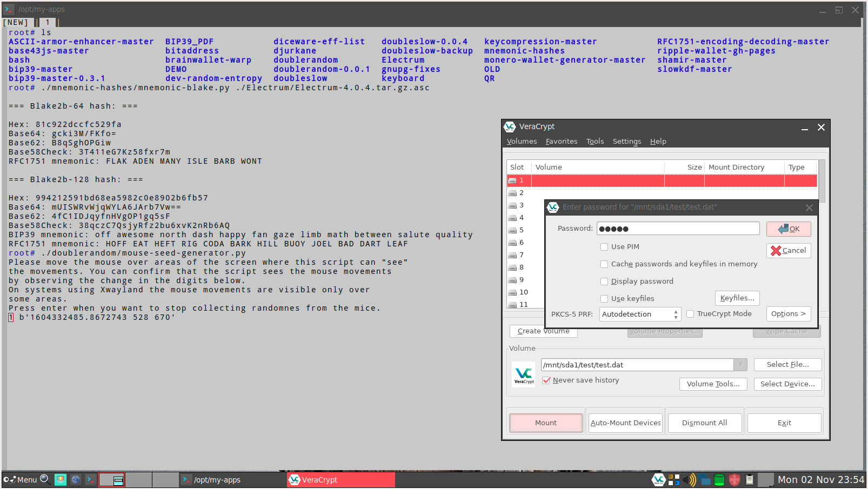The height and width of the screenshot is (489, 868).
Task: Switch to VeraCrypt taskbar window entry
Action: [341, 480]
